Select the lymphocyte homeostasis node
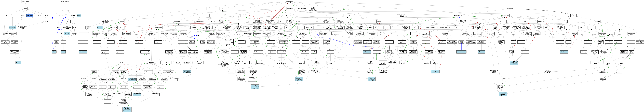The width and height of the screenshot is (644, 112). [83, 42]
